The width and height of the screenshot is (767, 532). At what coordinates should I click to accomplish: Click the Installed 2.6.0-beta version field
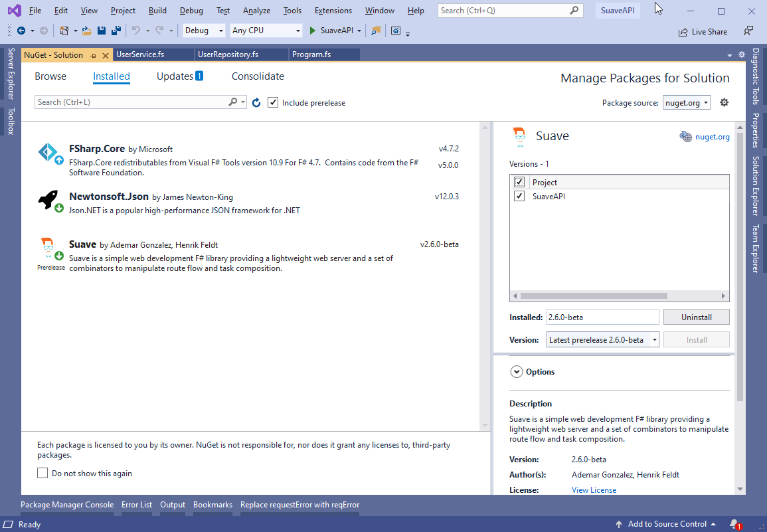click(x=603, y=317)
